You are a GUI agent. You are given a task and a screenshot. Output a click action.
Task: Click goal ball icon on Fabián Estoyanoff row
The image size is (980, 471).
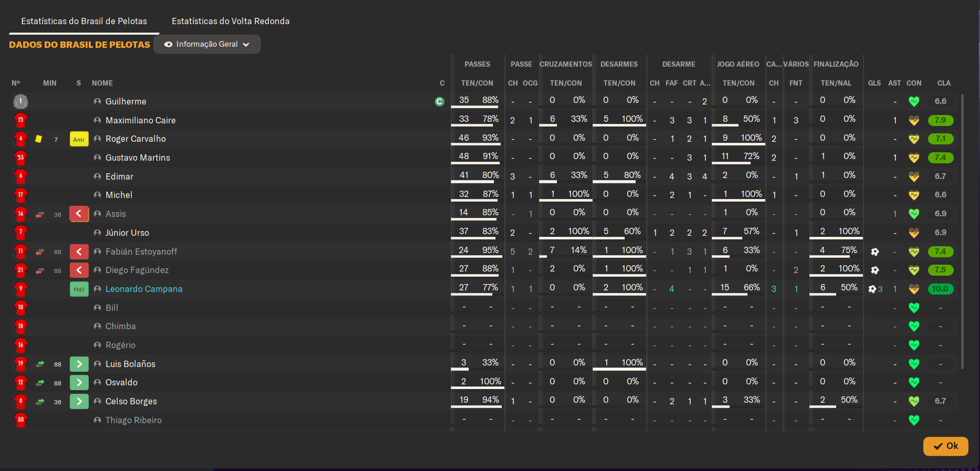pyautogui.click(x=874, y=252)
